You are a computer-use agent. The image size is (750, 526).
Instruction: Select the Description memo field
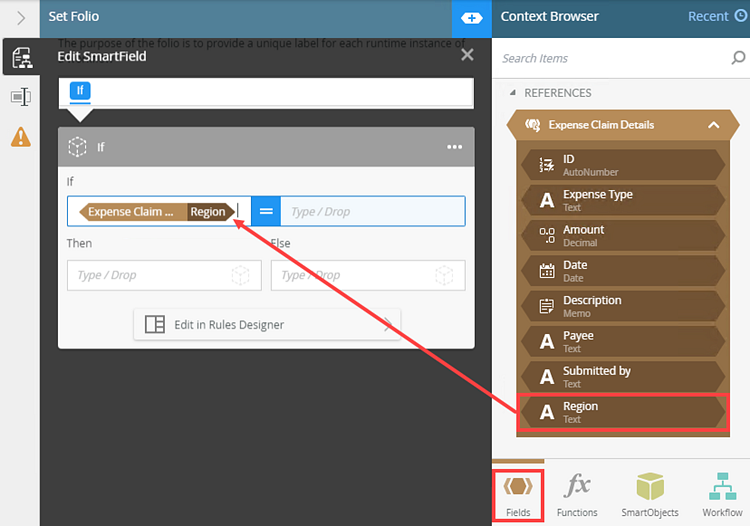(623, 307)
